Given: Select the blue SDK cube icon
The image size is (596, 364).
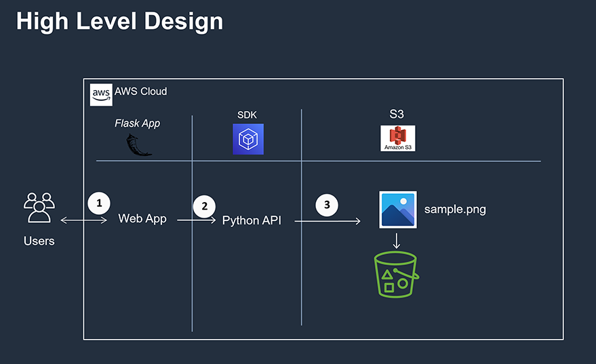Looking at the screenshot, I should coord(248,139).
